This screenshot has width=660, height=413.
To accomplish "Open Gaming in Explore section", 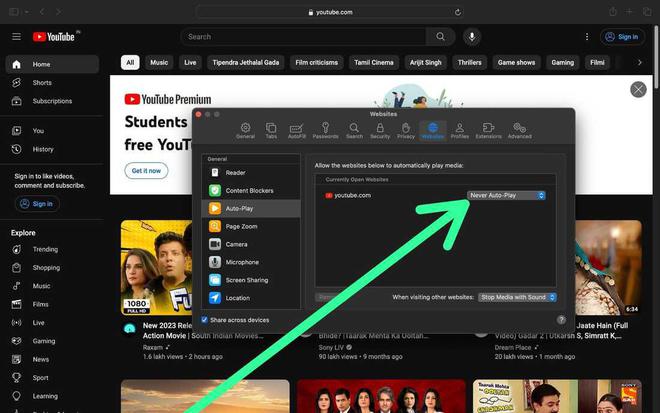I will click(53, 341).
